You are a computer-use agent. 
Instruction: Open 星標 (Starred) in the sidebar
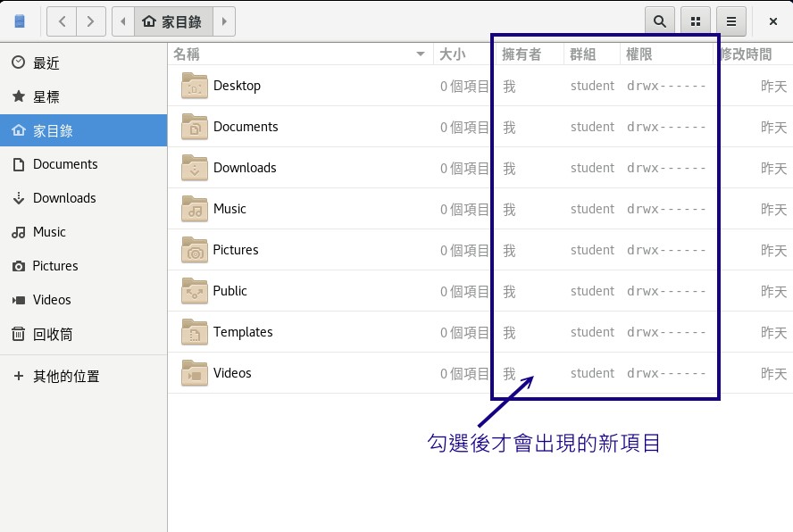click(x=54, y=96)
